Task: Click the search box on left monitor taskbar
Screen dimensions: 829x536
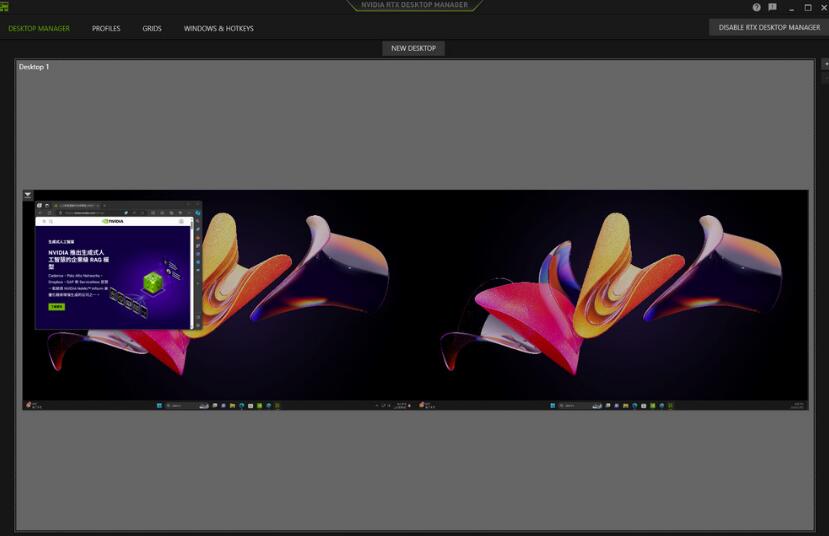Action: [x=181, y=406]
